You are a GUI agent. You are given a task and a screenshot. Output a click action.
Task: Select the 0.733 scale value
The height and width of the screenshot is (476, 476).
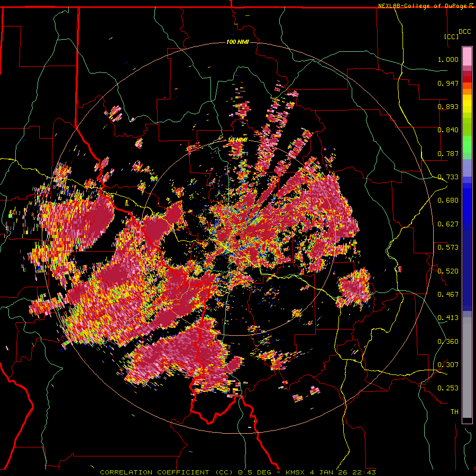click(448, 177)
